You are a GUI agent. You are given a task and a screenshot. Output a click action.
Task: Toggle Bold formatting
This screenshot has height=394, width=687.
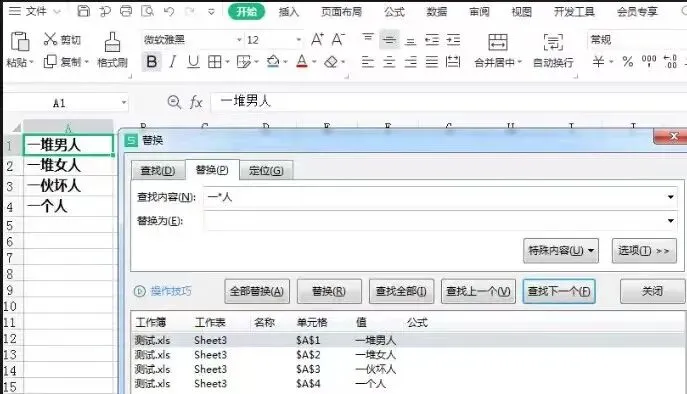point(152,62)
